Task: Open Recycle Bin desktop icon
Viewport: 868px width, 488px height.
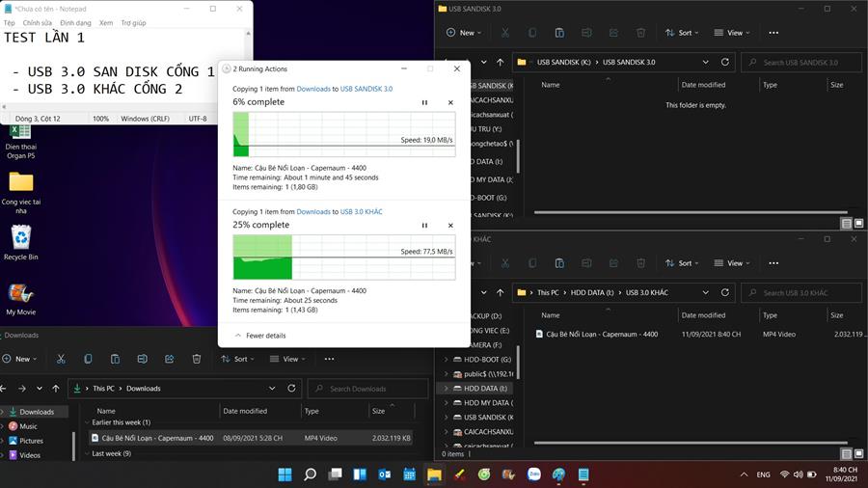Action: tap(20, 238)
